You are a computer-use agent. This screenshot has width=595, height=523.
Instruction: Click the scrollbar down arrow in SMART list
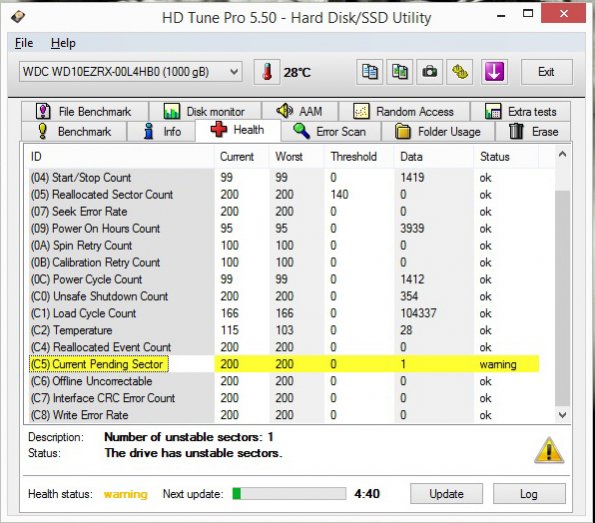(562, 415)
